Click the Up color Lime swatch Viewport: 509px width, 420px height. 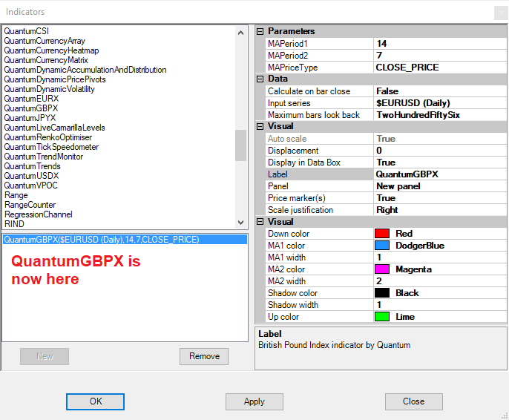point(382,316)
